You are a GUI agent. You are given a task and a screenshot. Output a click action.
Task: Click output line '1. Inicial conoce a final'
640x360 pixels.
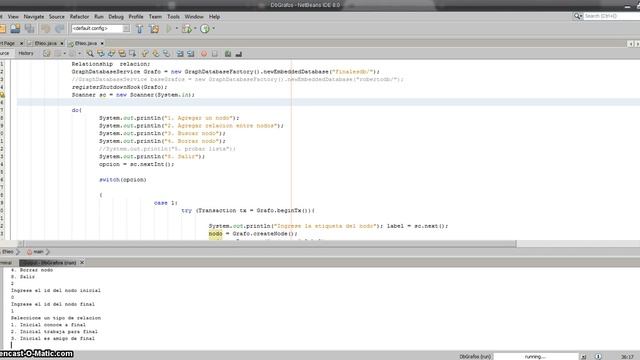[48, 325]
